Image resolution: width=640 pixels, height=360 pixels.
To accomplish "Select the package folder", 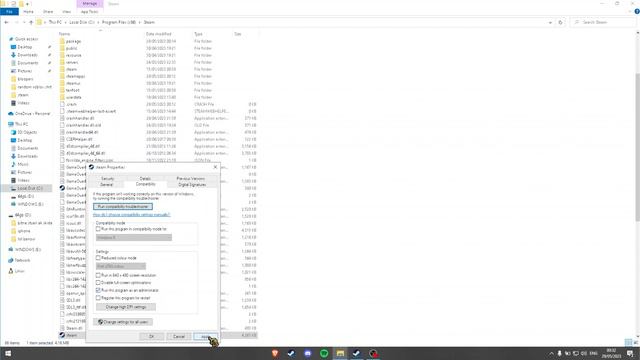I will click(x=73, y=41).
